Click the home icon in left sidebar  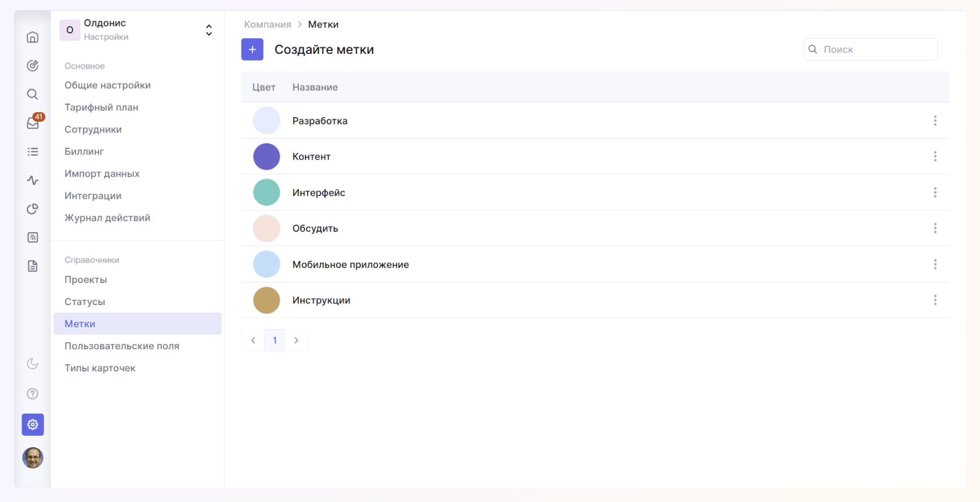(33, 37)
